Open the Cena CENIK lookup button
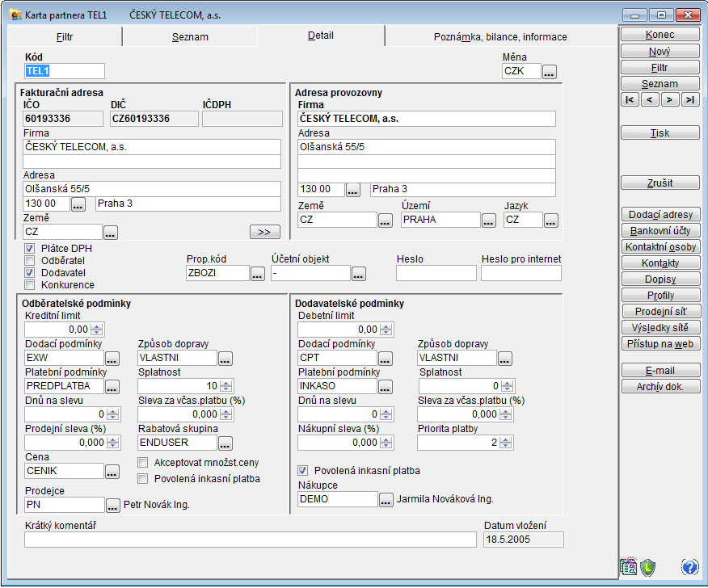This screenshot has width=708, height=588. [x=112, y=472]
